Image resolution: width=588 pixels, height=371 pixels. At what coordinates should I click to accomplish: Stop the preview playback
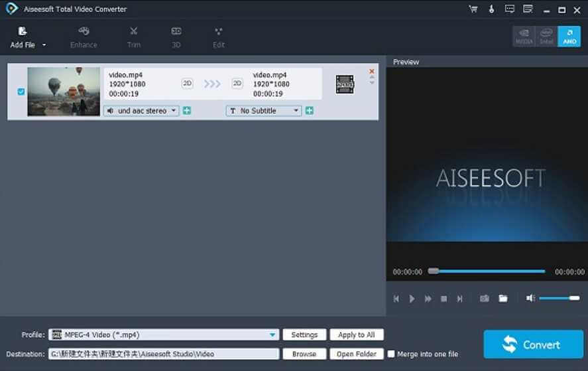[x=444, y=299]
